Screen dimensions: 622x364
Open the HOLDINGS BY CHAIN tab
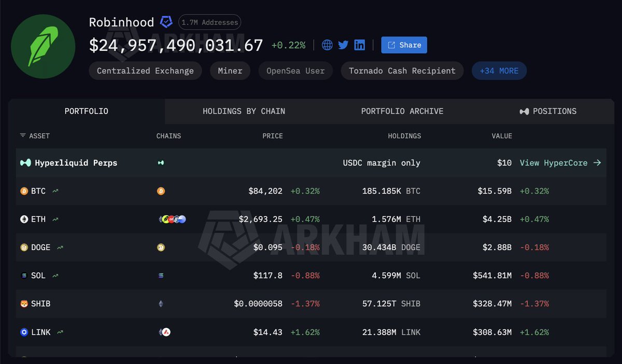pyautogui.click(x=244, y=111)
